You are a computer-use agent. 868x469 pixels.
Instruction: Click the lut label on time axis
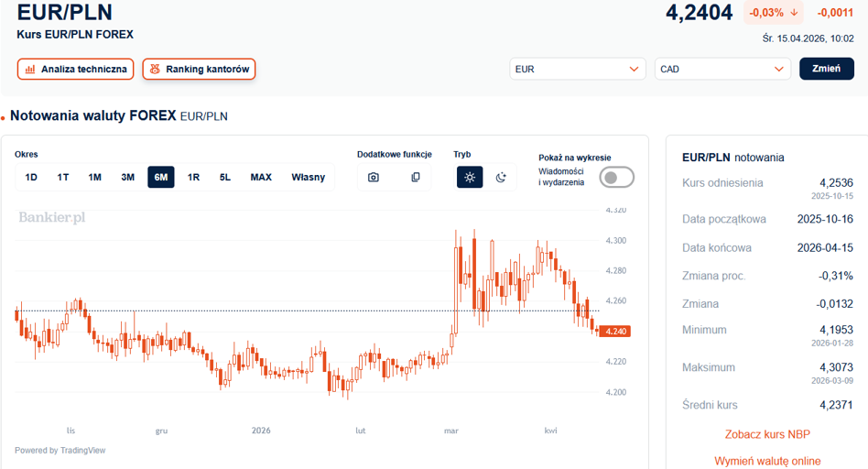[x=361, y=431]
